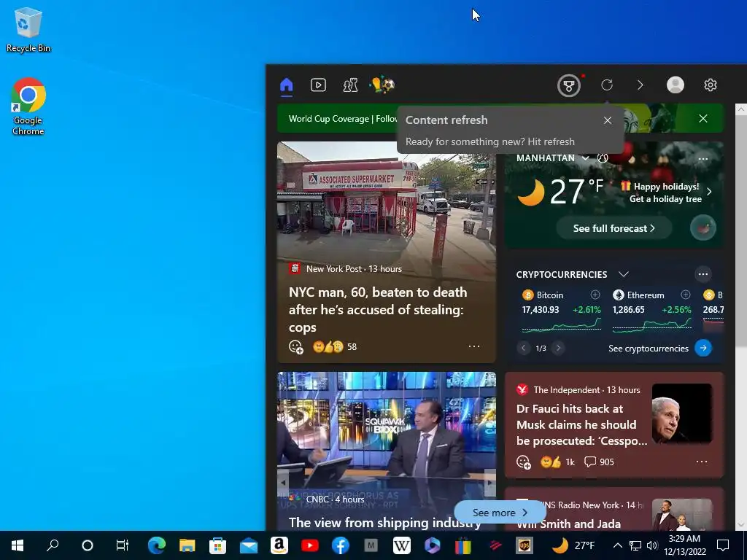React to the Dr Fauci article
The height and width of the screenshot is (560, 747).
click(x=524, y=462)
